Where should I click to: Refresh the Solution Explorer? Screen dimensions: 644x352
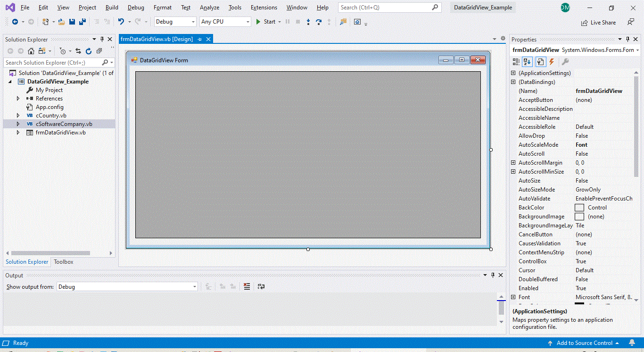click(x=88, y=50)
